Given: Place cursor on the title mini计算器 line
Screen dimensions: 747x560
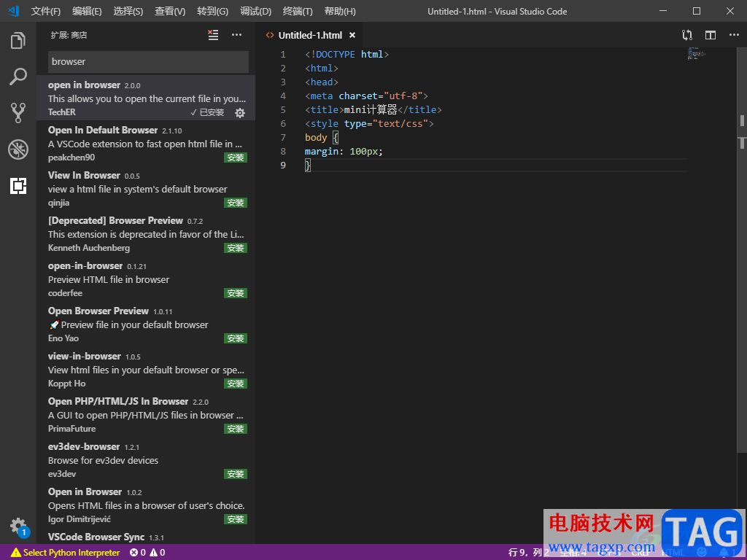Looking at the screenshot, I should [x=373, y=109].
